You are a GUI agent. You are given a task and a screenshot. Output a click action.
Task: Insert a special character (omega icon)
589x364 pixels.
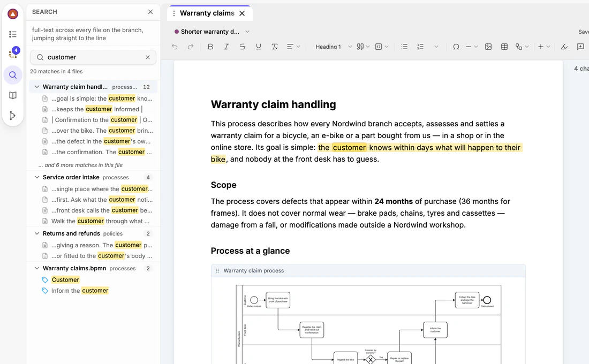tap(456, 47)
